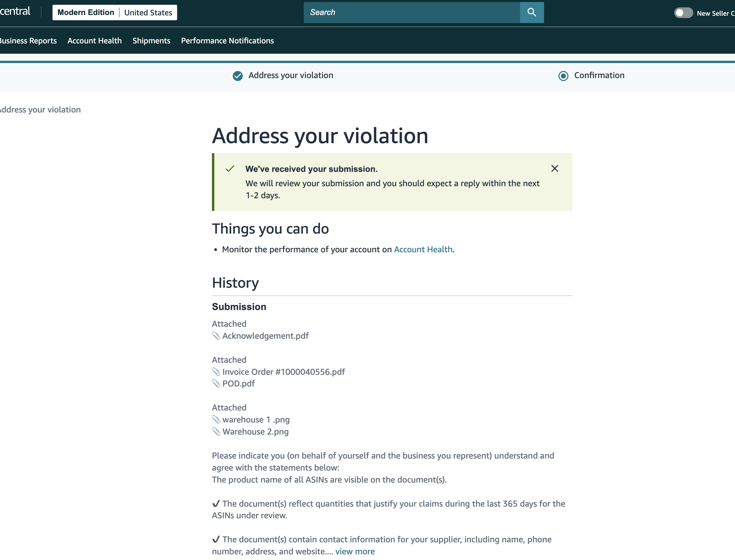Click paperclip icon beside warehouse 1 .png

[216, 419]
